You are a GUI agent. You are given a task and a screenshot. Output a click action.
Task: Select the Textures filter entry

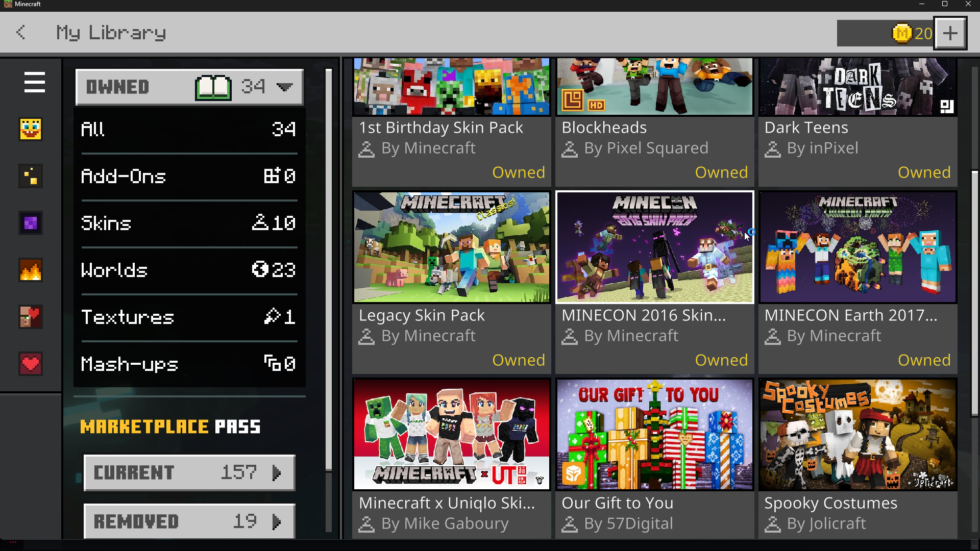(x=189, y=317)
